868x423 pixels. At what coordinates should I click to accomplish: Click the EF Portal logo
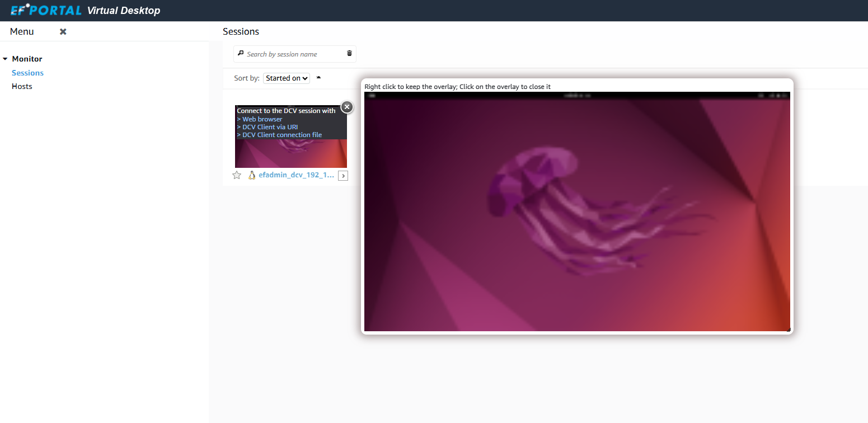[46, 10]
